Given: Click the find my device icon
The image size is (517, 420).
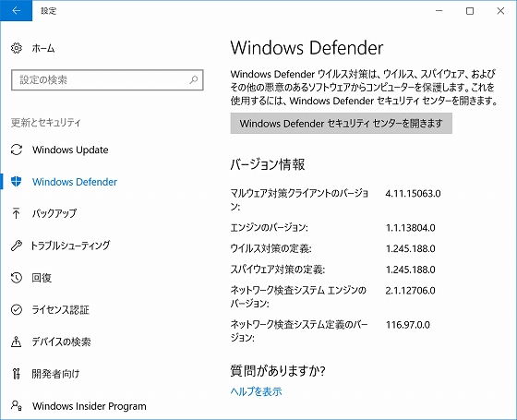Looking at the screenshot, I should coord(17,342).
